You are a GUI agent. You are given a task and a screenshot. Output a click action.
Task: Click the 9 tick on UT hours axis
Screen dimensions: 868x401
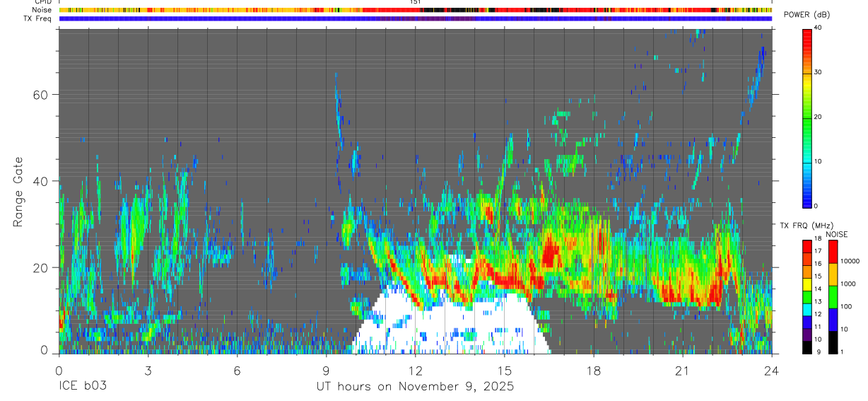point(326,371)
